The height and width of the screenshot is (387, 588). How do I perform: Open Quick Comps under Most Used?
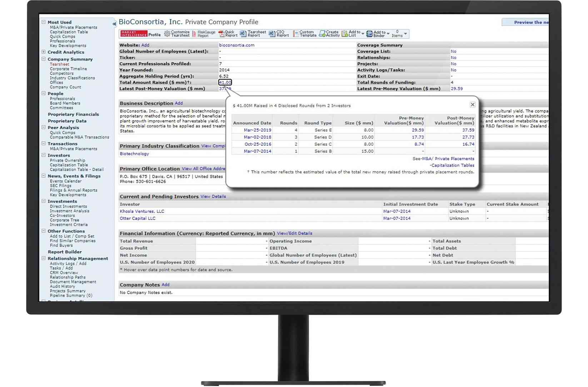[63, 36]
